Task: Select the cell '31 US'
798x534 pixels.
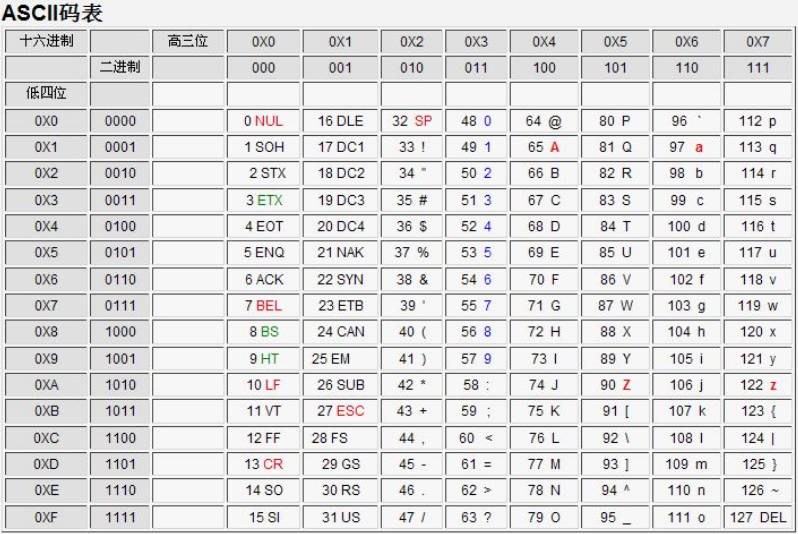Action: tap(340, 517)
